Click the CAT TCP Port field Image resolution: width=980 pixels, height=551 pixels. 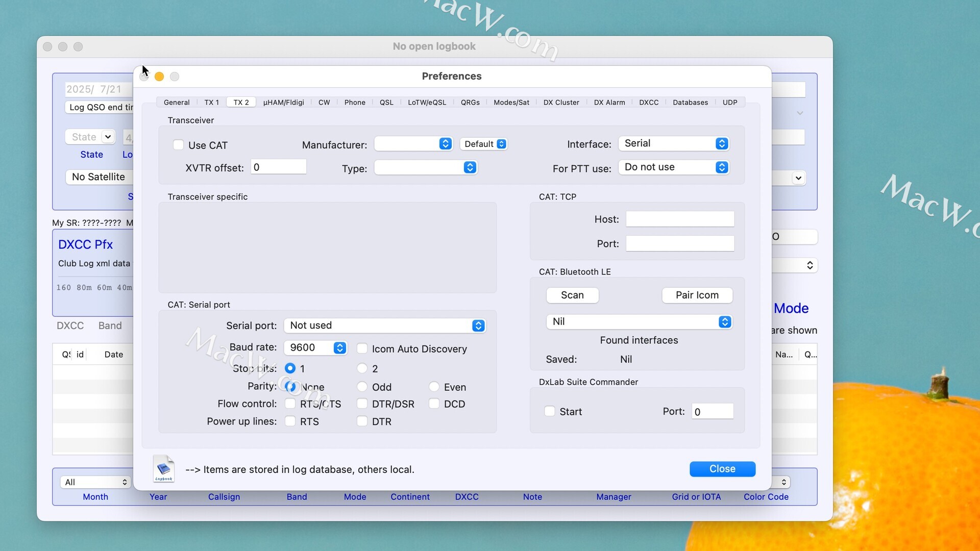(680, 243)
